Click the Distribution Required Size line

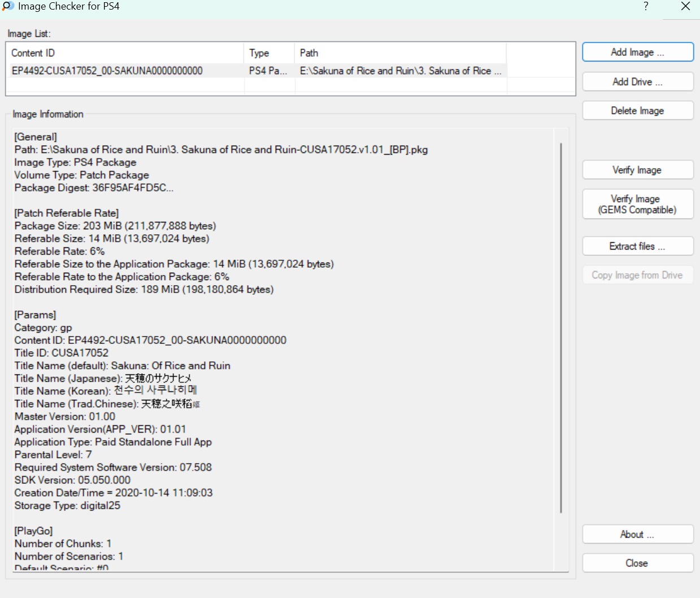144,289
